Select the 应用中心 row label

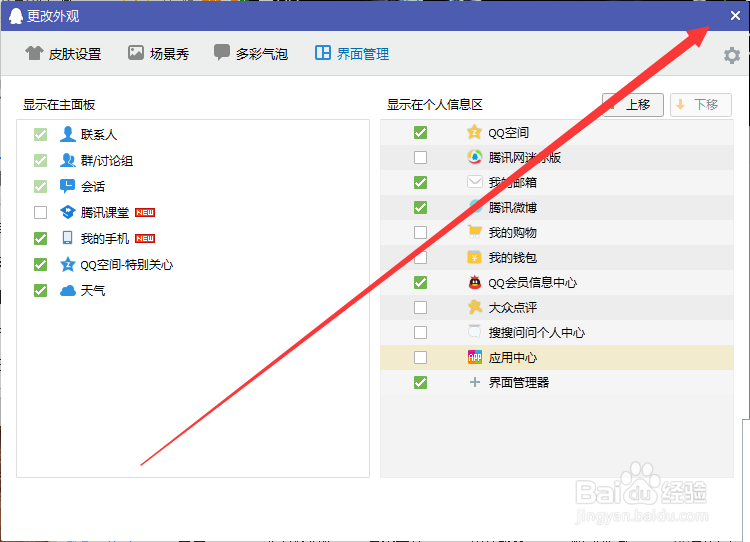[512, 358]
